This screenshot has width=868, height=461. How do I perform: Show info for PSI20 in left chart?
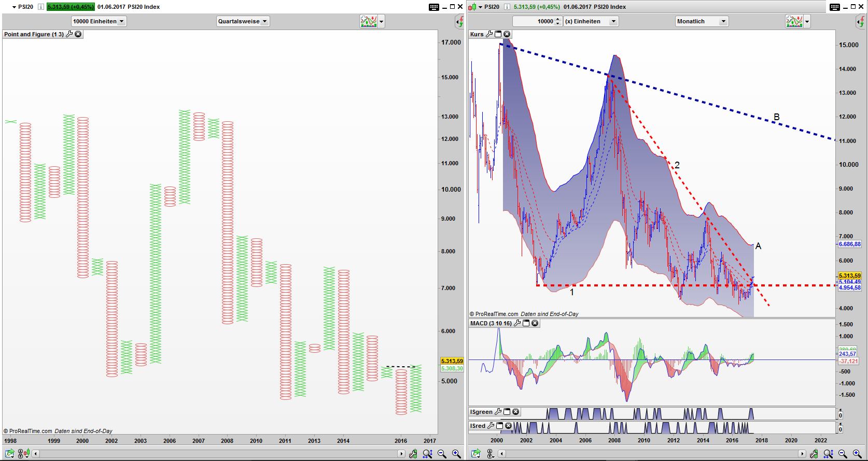pos(40,7)
